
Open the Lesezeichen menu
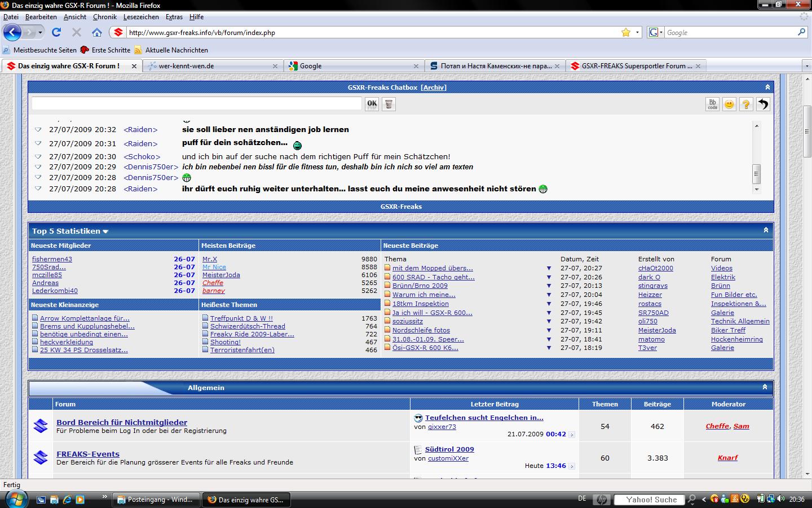point(141,17)
